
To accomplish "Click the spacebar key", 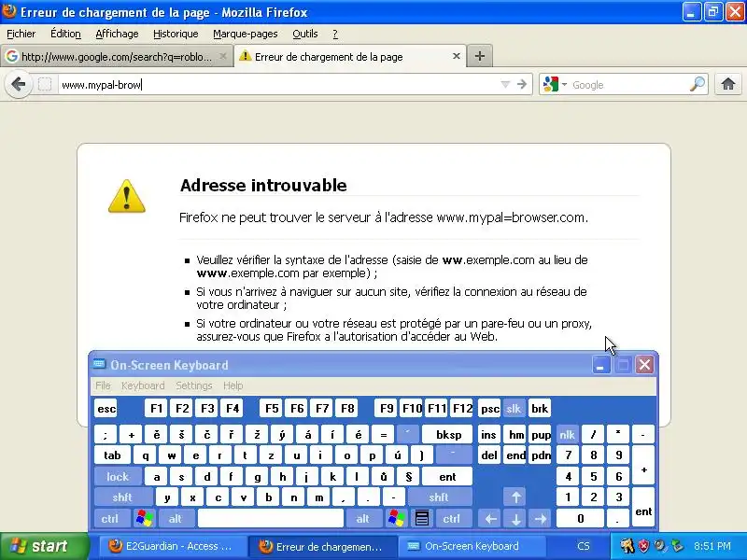I will pyautogui.click(x=271, y=518).
